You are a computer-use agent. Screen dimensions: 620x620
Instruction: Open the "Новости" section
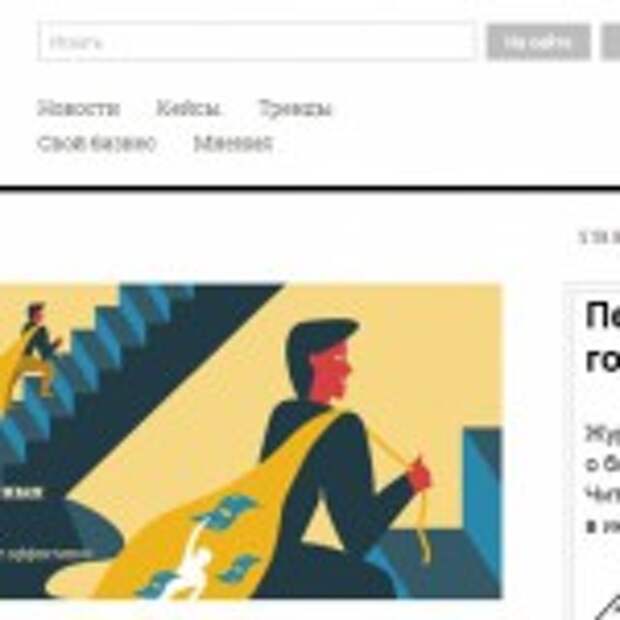click(78, 108)
